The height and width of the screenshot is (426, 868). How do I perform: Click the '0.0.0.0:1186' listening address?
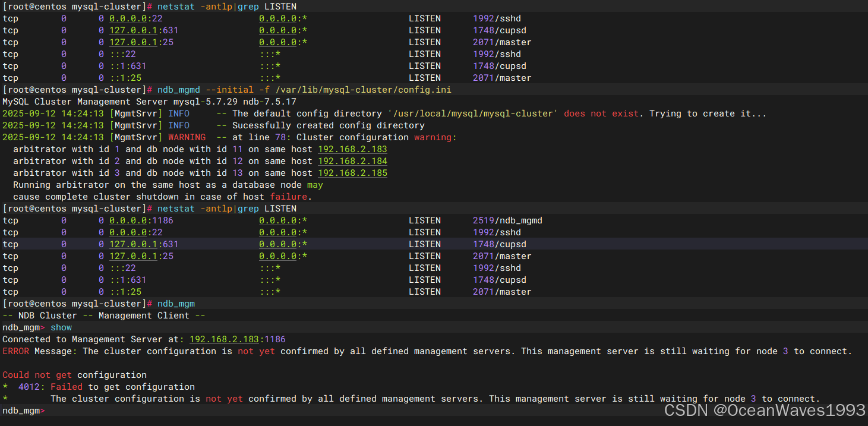coord(141,220)
